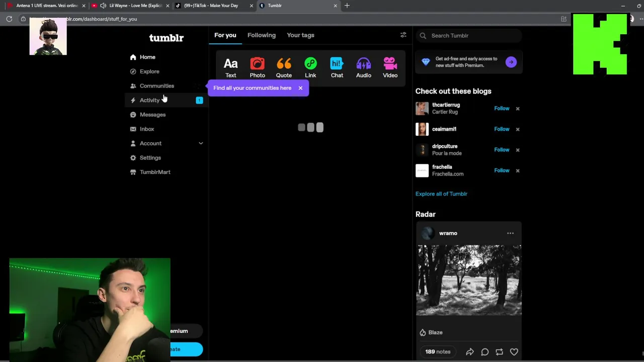
Task: Click Explore all of Tumblr link
Action: [x=441, y=194]
